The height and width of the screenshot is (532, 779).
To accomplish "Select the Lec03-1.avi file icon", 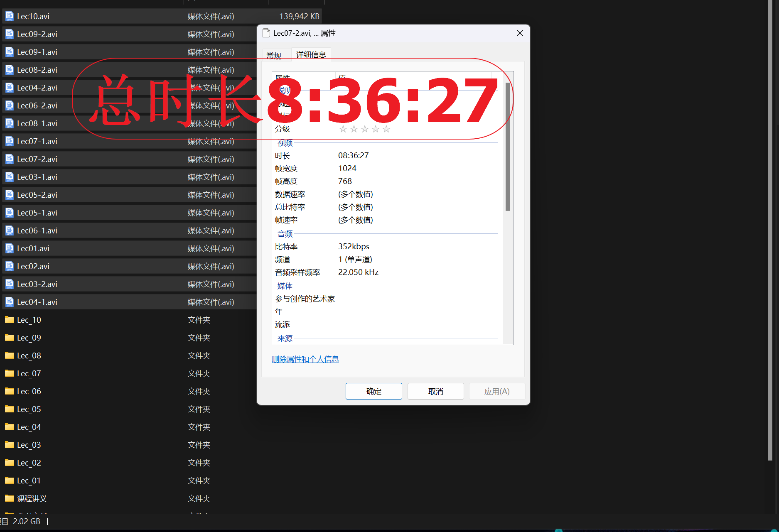I will pos(9,177).
